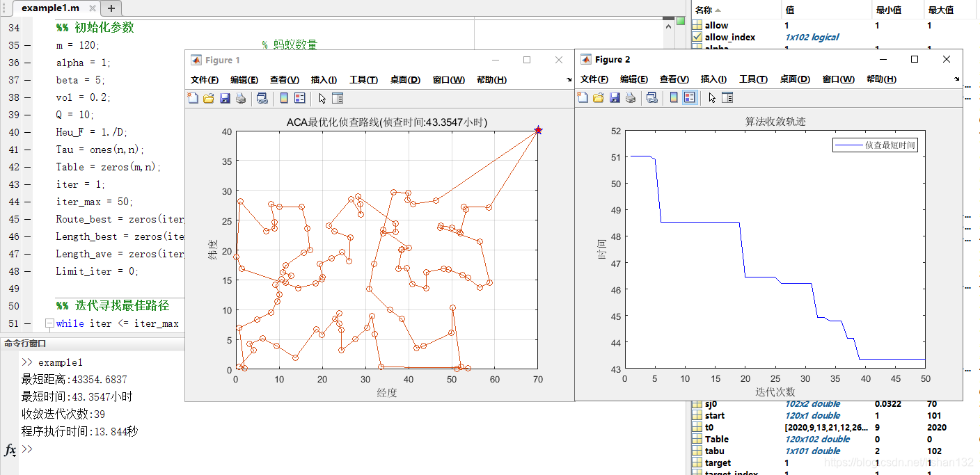
Task: Click the 值 column header in workspace
Action: point(826,10)
